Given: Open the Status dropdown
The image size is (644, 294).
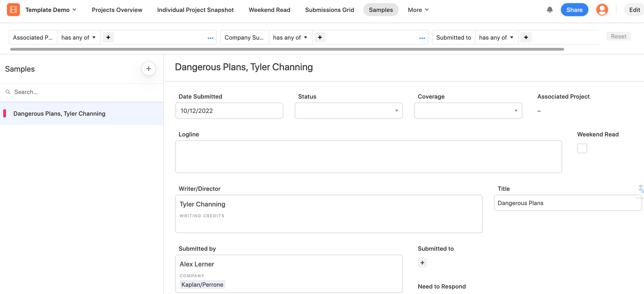Looking at the screenshot, I should click(x=349, y=111).
